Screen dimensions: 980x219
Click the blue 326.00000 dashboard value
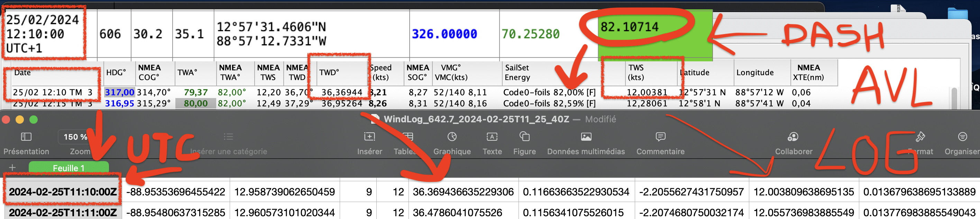pos(444,34)
